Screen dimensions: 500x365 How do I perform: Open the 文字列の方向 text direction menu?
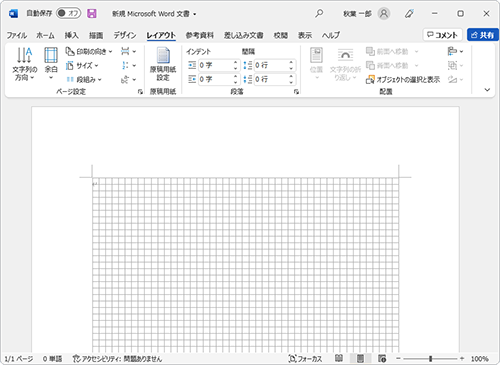[x=25, y=64]
